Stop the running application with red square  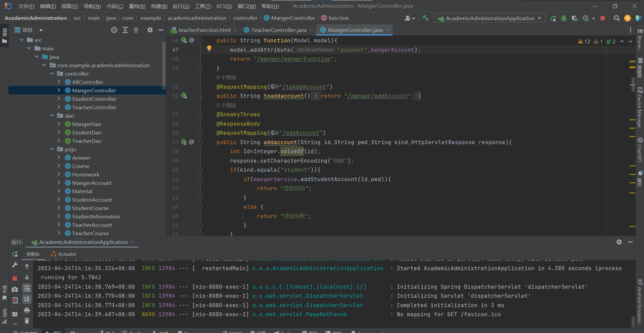pyautogui.click(x=603, y=18)
